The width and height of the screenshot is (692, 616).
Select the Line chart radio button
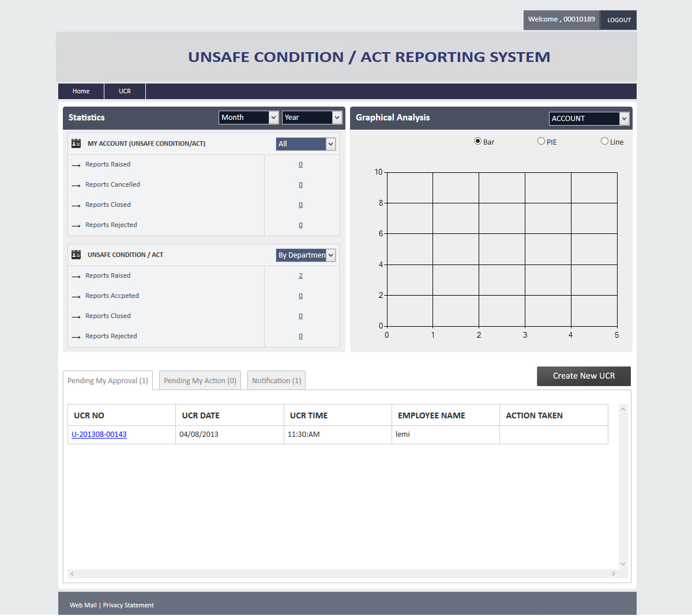(604, 141)
